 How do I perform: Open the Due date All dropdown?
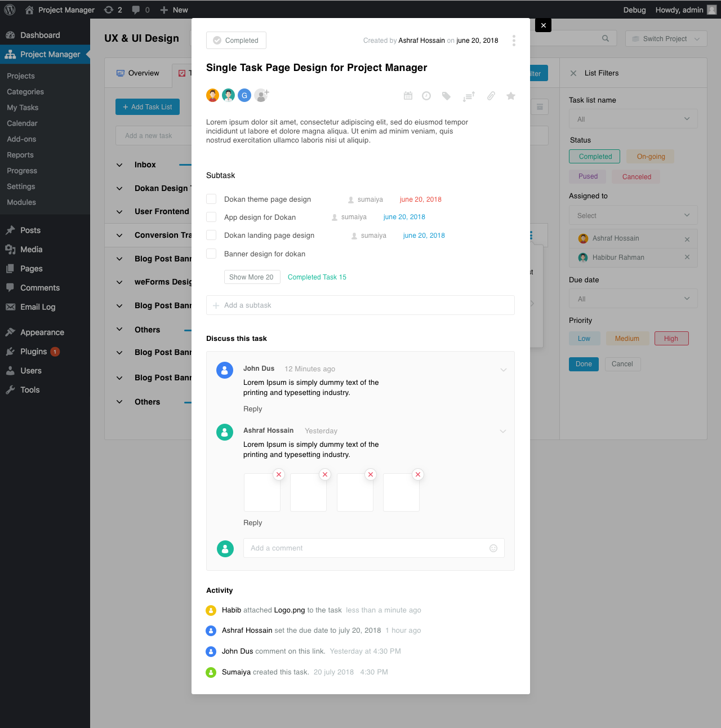click(633, 299)
